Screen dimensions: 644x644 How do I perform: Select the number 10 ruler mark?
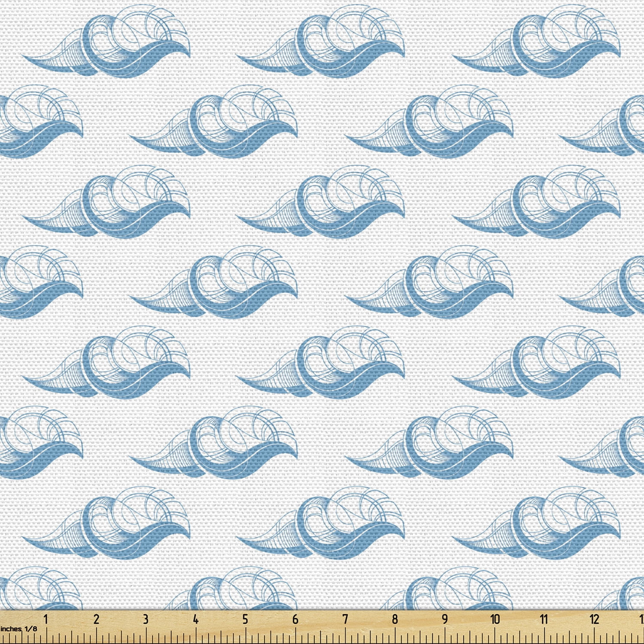(x=495, y=620)
